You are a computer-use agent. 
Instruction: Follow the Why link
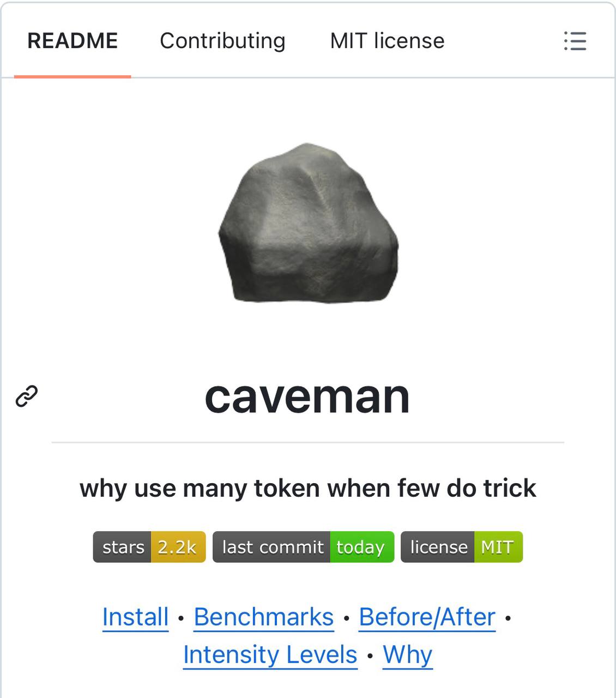coord(408,655)
